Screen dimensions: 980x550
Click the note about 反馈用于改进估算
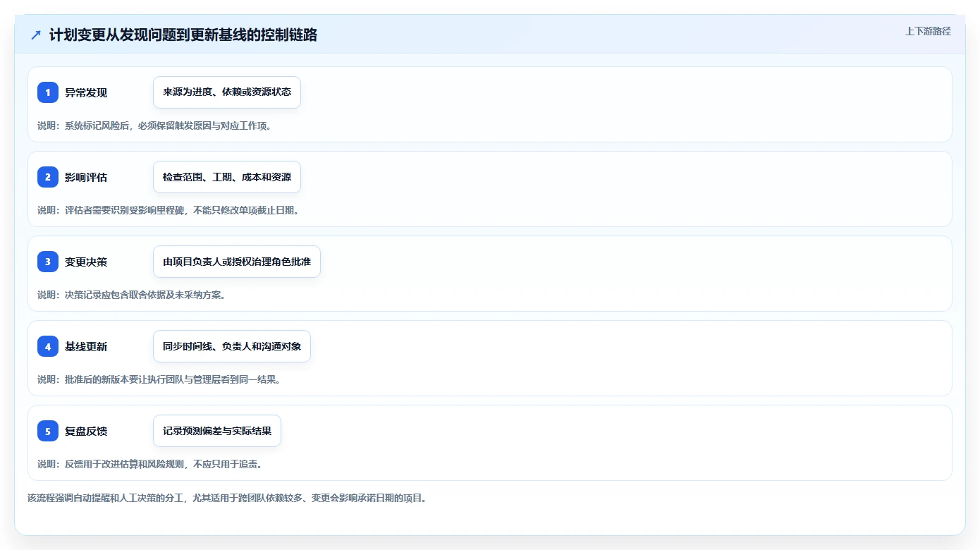150,464
